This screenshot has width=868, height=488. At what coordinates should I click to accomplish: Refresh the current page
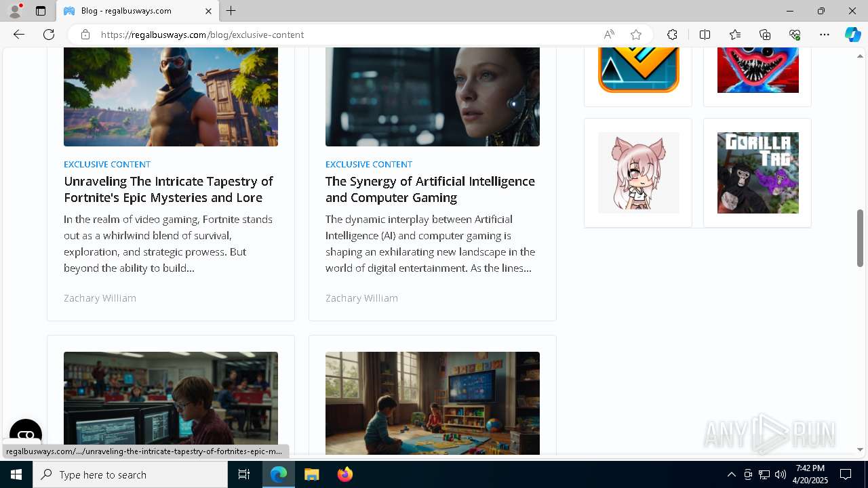coord(49,35)
